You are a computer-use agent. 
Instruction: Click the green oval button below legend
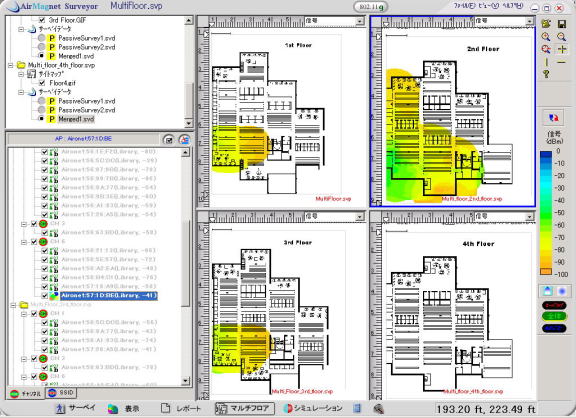pos(554,316)
